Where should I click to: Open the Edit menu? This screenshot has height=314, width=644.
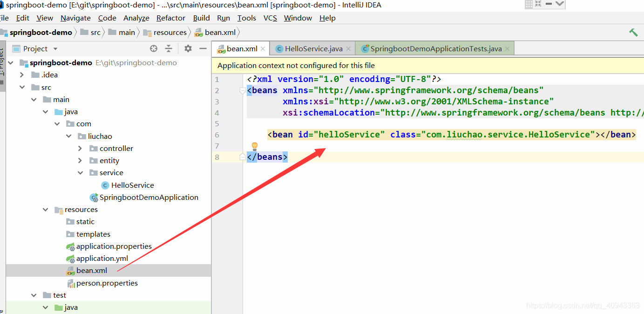click(x=23, y=18)
